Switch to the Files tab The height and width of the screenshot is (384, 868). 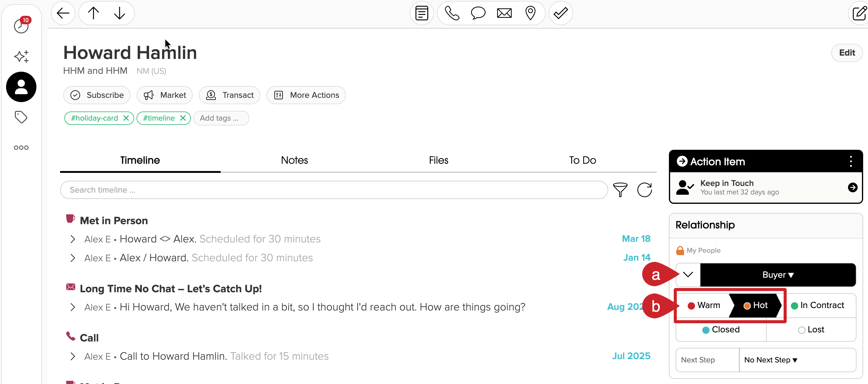(x=438, y=160)
